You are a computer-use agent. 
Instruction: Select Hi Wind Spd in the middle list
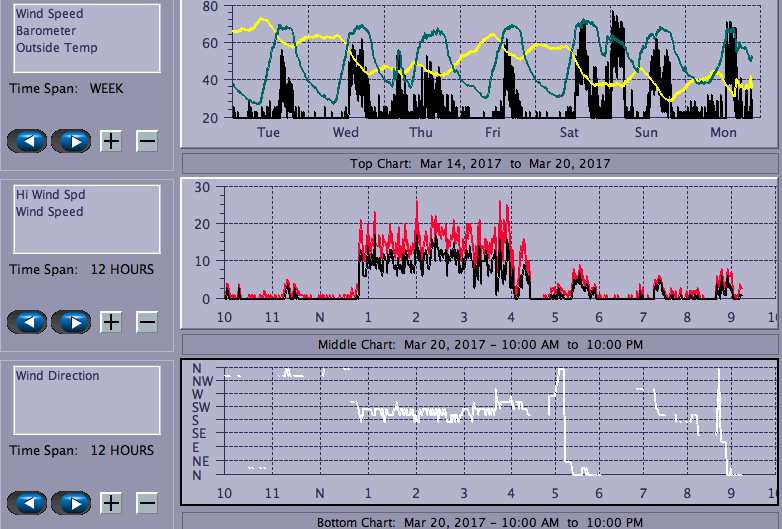pos(49,195)
